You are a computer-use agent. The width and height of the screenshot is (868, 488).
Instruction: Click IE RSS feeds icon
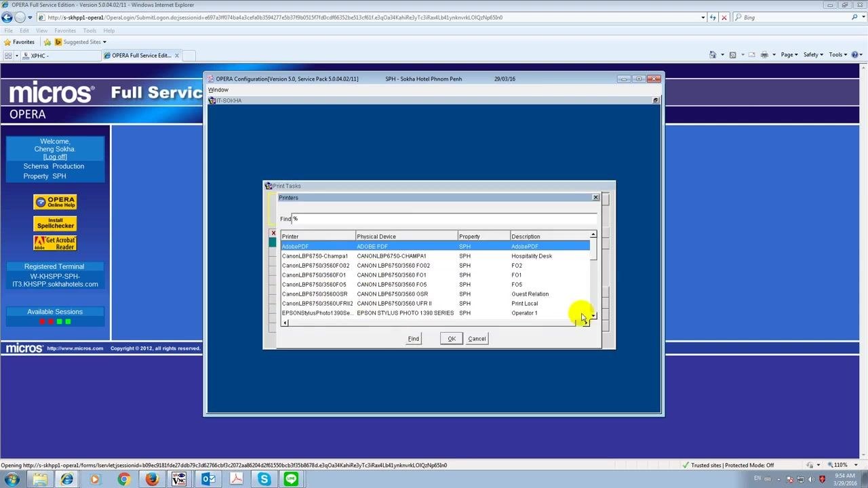tap(733, 55)
